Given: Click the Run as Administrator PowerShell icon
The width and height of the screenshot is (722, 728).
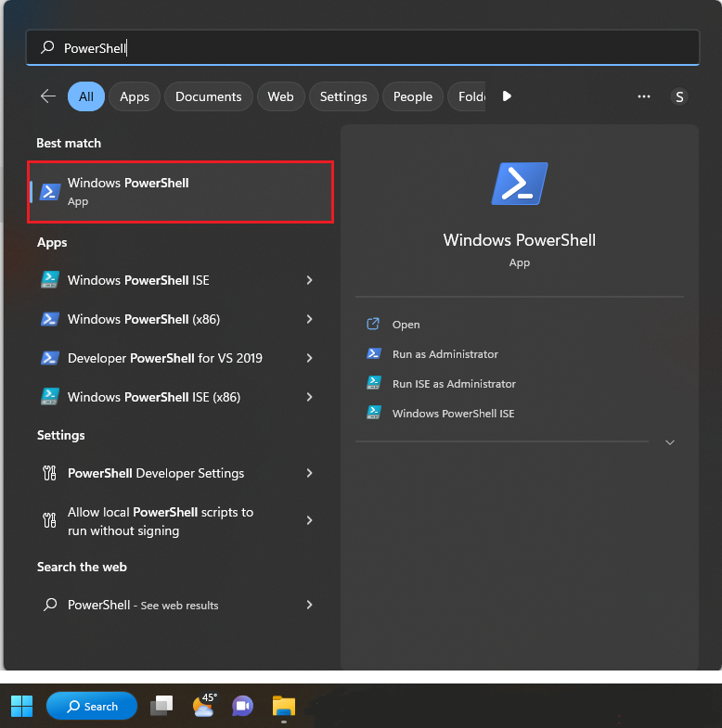Looking at the screenshot, I should pyautogui.click(x=374, y=353).
